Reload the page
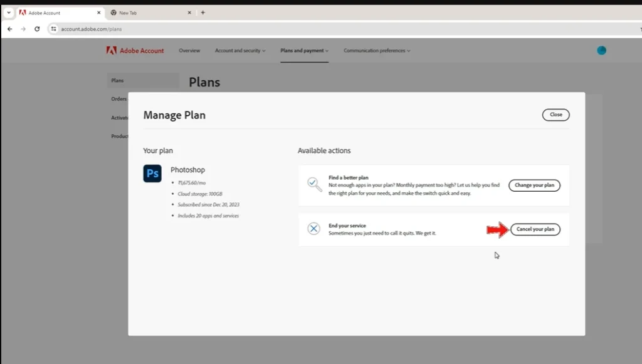The width and height of the screenshot is (642, 364). click(37, 29)
